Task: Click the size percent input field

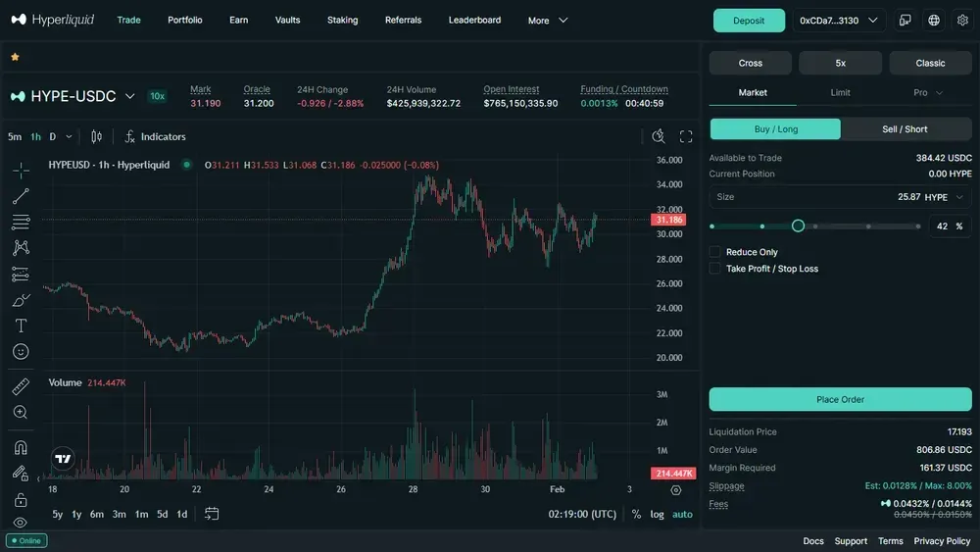Action: (950, 226)
